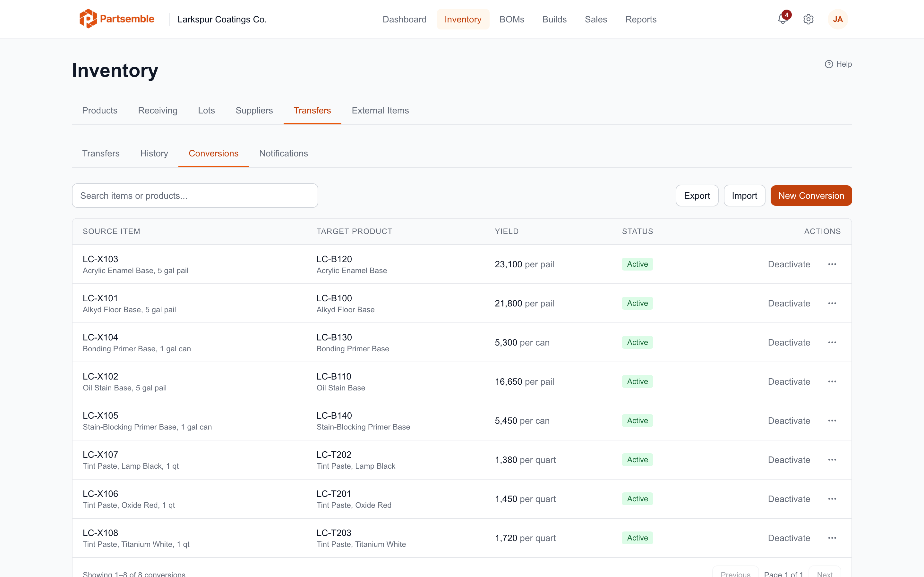Screen dimensions: 924x577
Task: Click the Export button
Action: tap(697, 196)
